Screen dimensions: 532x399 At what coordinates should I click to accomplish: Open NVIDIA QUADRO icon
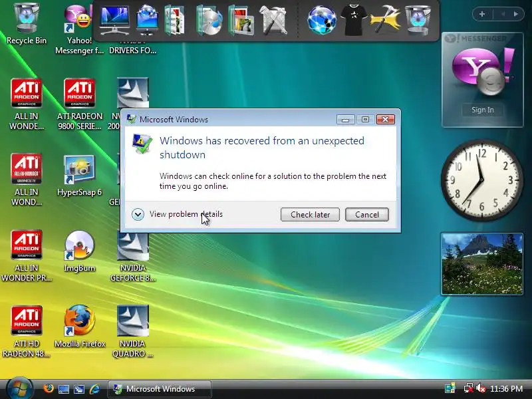132,331
